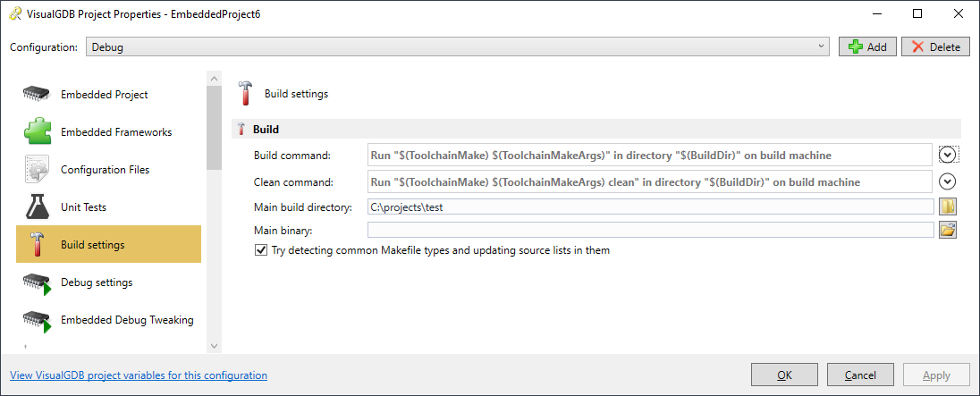The image size is (980, 396).
Task: Click the OK button
Action: 784,375
